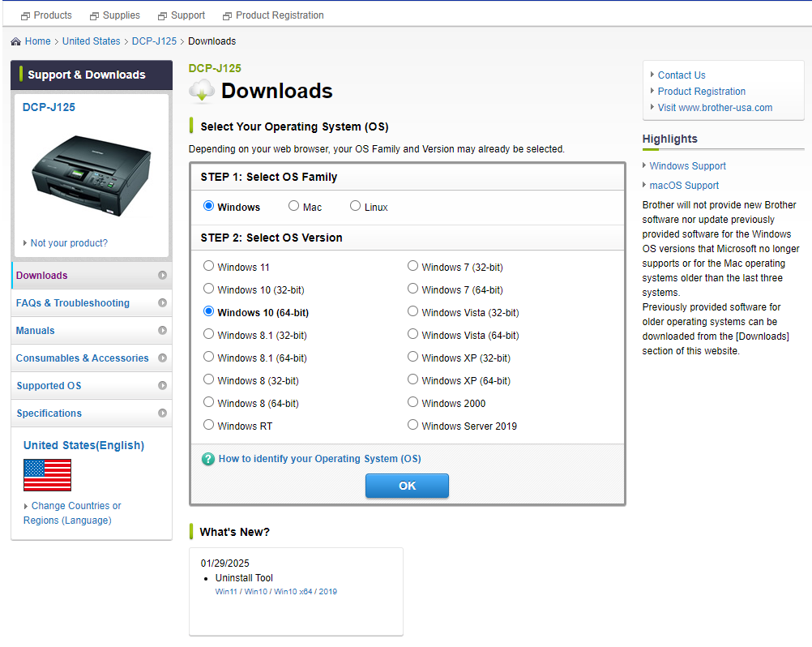Pick Windows XP (64-bit)
The image size is (812, 647).
click(x=412, y=379)
